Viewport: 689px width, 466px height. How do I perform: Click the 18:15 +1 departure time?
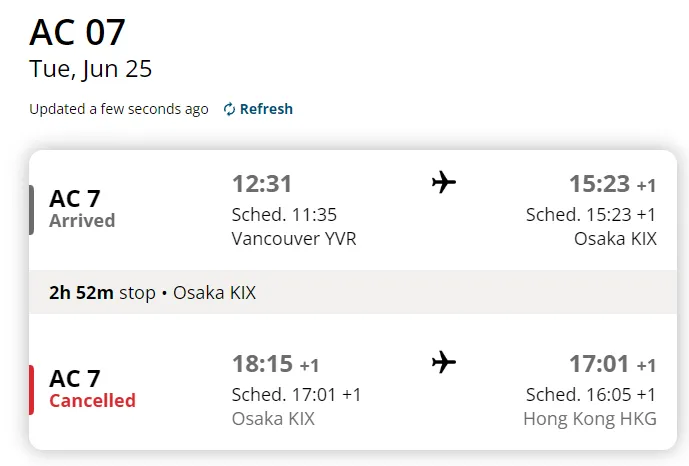click(x=276, y=364)
